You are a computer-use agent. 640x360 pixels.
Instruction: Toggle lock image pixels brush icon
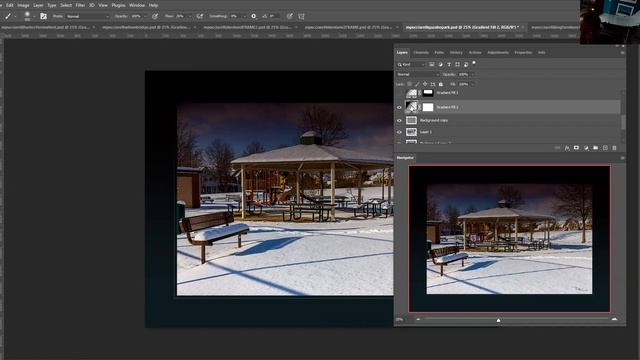pyautogui.click(x=417, y=84)
